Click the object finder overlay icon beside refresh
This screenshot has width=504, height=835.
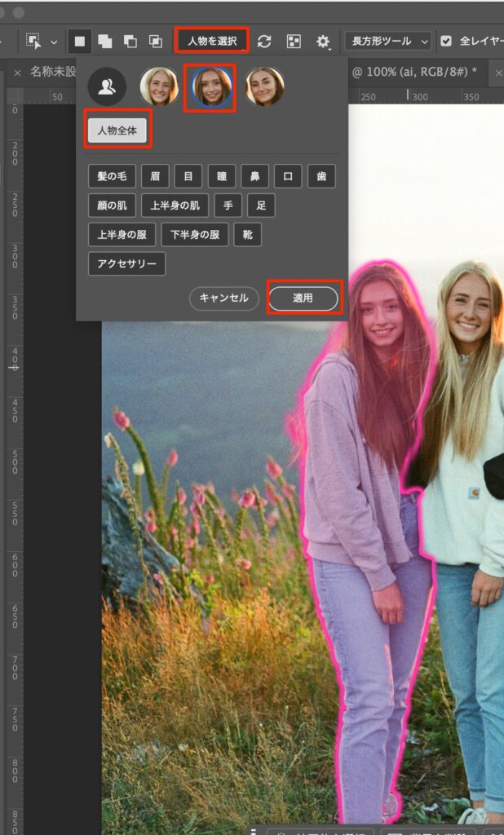[294, 41]
